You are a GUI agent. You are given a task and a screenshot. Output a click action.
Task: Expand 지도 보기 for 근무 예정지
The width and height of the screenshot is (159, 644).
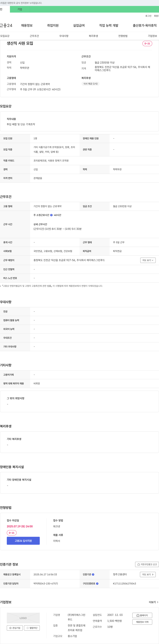(148, 260)
